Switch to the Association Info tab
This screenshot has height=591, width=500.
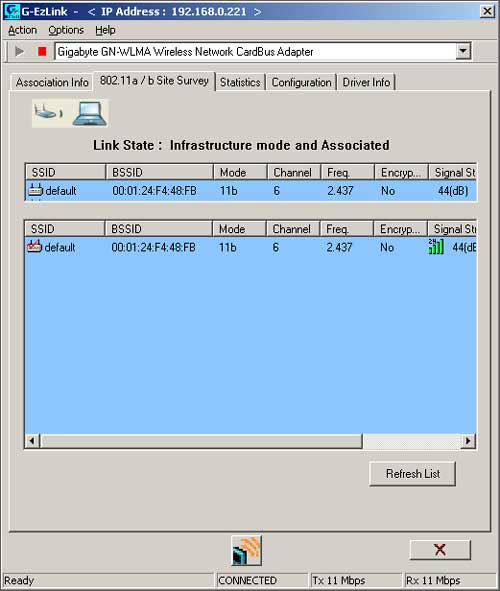click(x=52, y=82)
